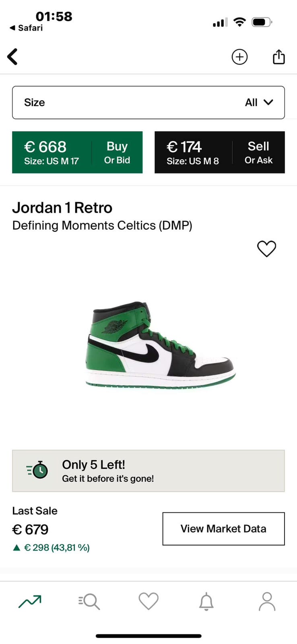297x644 pixels.
Task: Open the search tab in bottom bar
Action: point(89,601)
